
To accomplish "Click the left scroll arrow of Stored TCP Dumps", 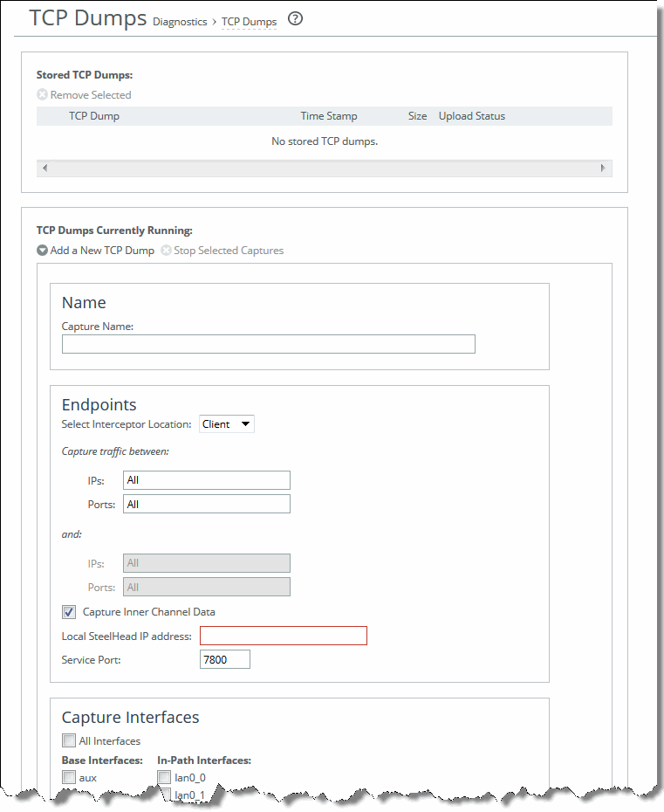I will click(x=44, y=167).
